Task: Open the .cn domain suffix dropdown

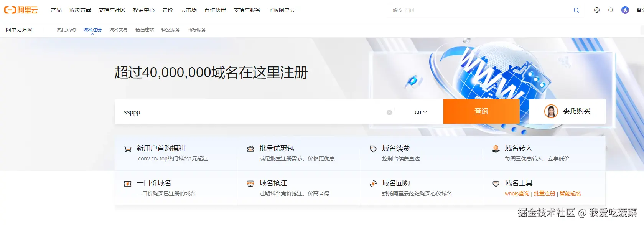Action: tap(420, 112)
